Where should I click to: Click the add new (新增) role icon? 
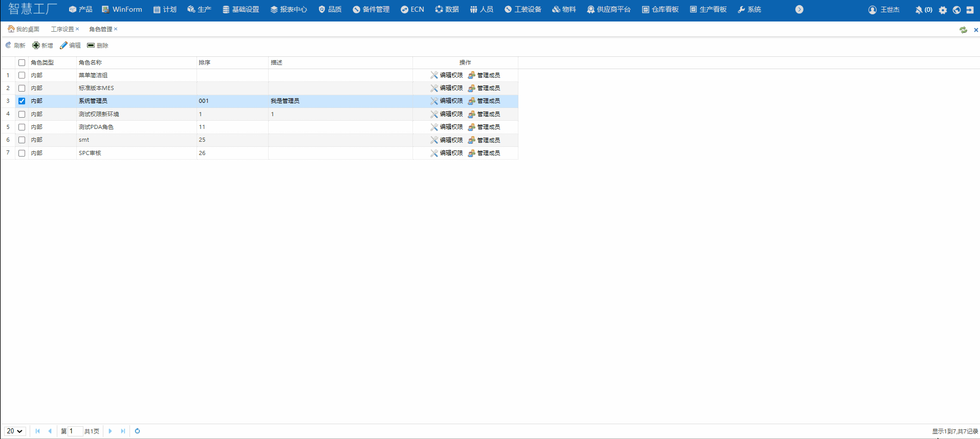pyautogui.click(x=36, y=46)
